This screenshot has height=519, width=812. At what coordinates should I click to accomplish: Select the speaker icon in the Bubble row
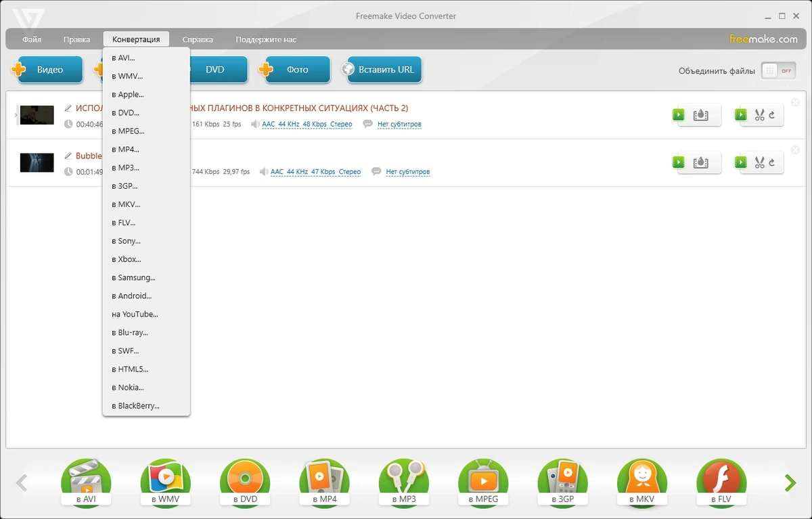[264, 172]
